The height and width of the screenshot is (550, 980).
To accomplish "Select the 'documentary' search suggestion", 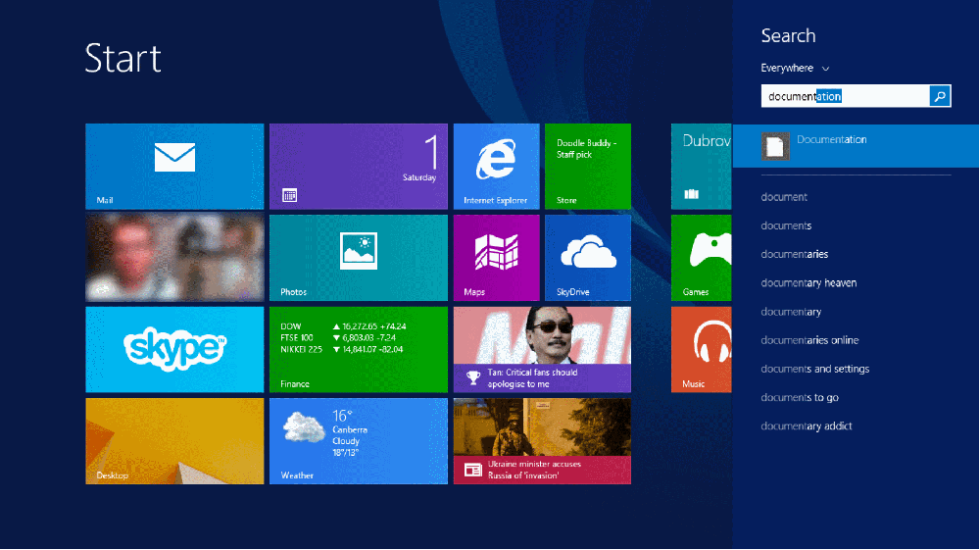I will (x=791, y=312).
